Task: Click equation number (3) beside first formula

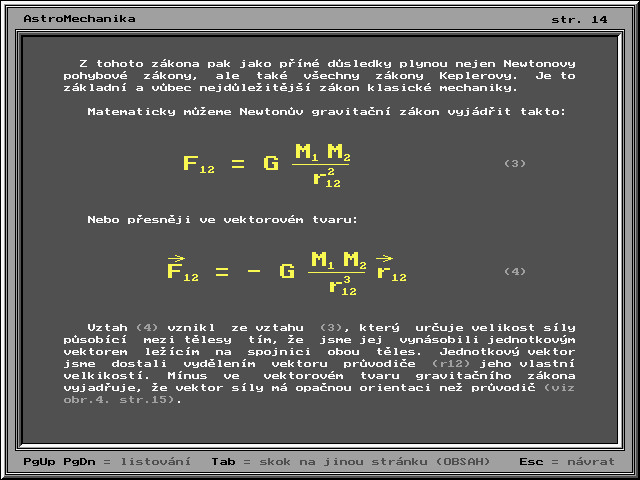Action: click(515, 164)
